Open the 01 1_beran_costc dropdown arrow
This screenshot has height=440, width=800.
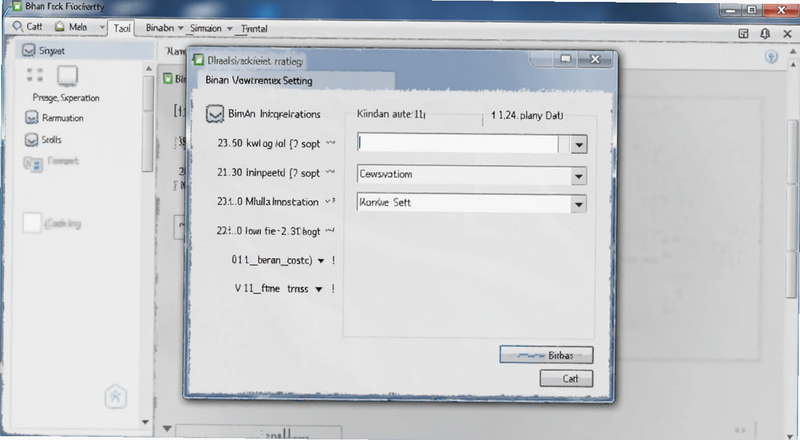coord(321,261)
